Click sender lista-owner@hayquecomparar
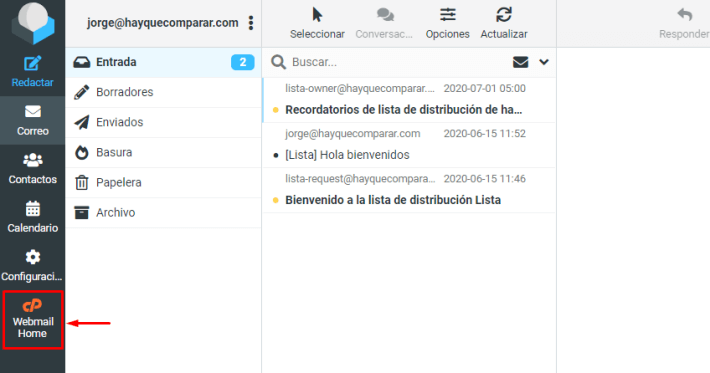Image resolution: width=710 pixels, height=373 pixels. click(360, 88)
